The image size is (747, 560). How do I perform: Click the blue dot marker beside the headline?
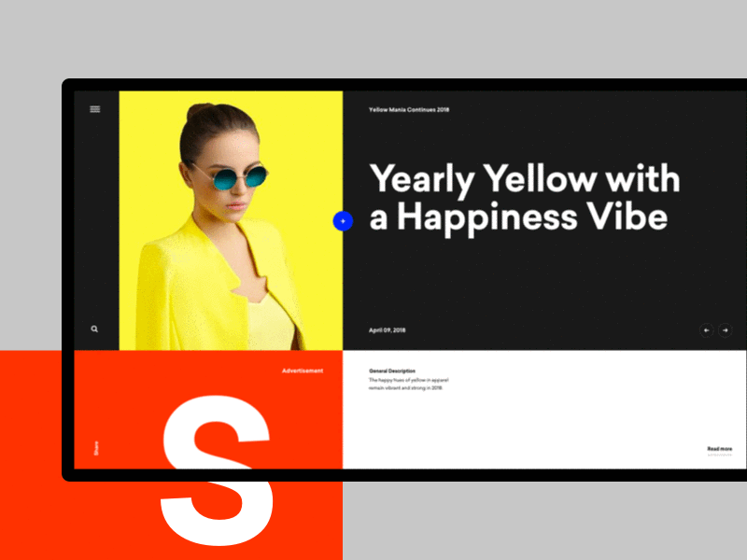[x=344, y=221]
